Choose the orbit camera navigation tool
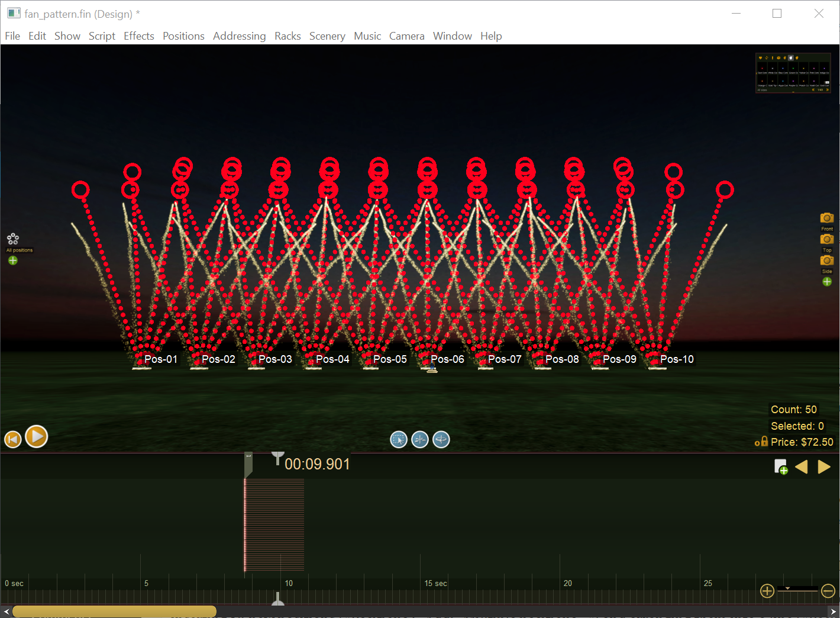Screen dimensions: 840x618 441,439
